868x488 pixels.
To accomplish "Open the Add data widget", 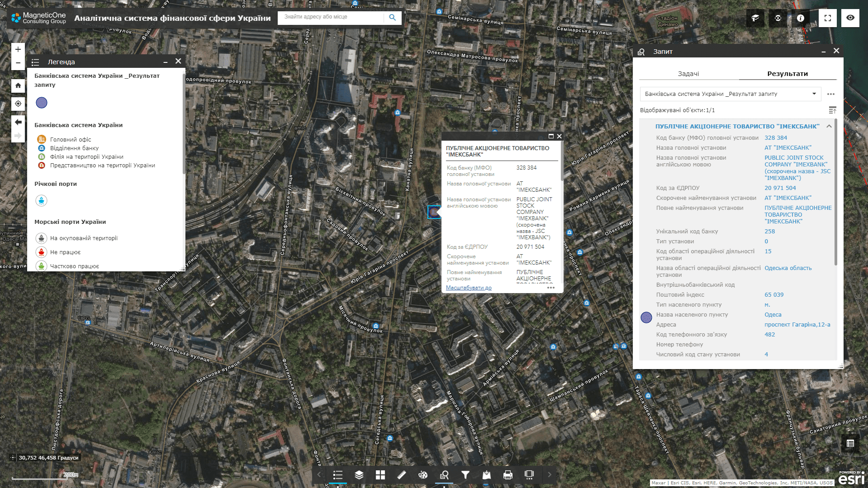I will click(486, 475).
